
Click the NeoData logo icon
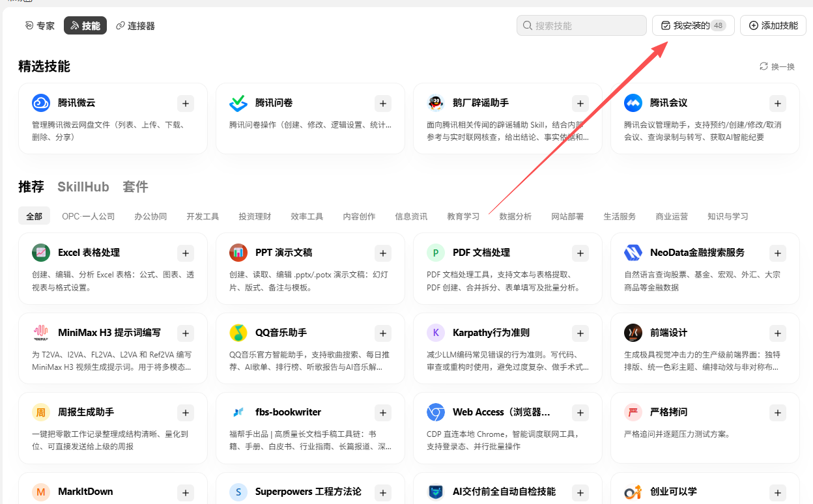point(633,253)
